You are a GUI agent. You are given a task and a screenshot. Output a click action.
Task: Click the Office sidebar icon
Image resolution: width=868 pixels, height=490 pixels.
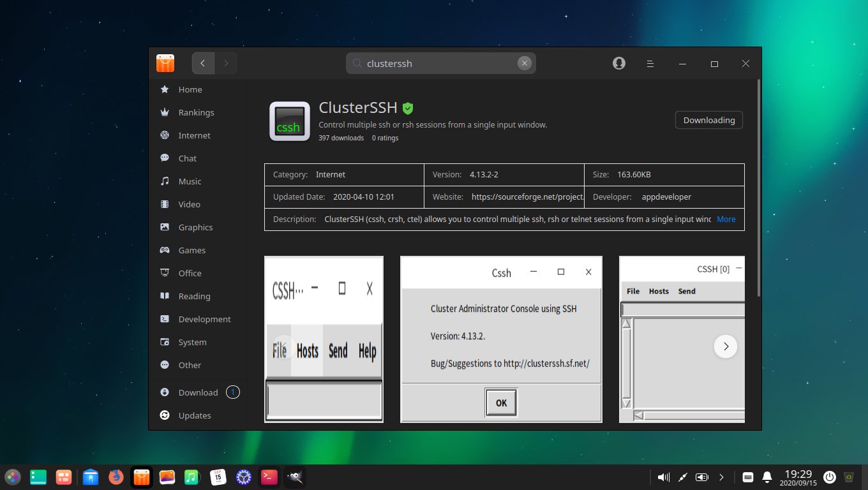165,273
